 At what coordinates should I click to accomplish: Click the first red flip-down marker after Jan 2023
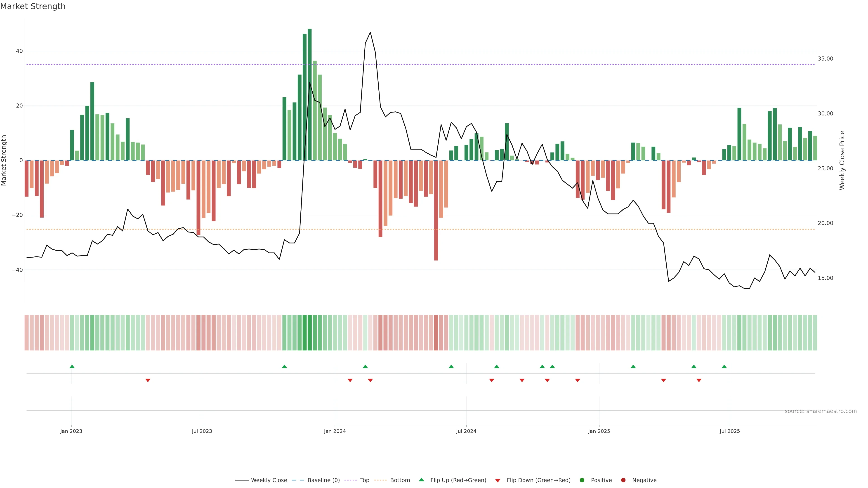[148, 380]
